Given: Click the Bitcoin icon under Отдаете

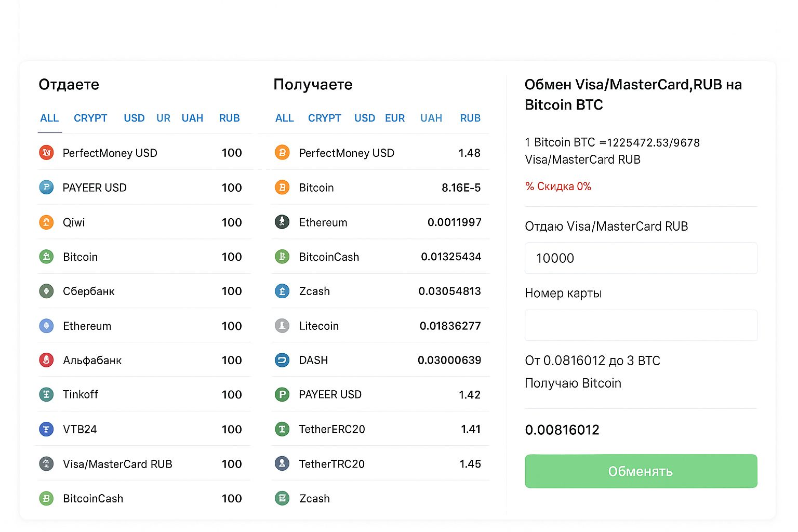Looking at the screenshot, I should point(46,257).
